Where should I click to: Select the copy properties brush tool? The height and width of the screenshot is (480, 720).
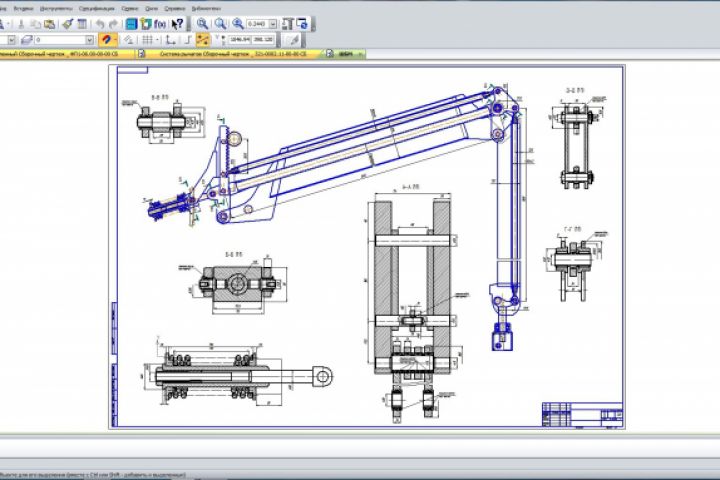coord(68,24)
